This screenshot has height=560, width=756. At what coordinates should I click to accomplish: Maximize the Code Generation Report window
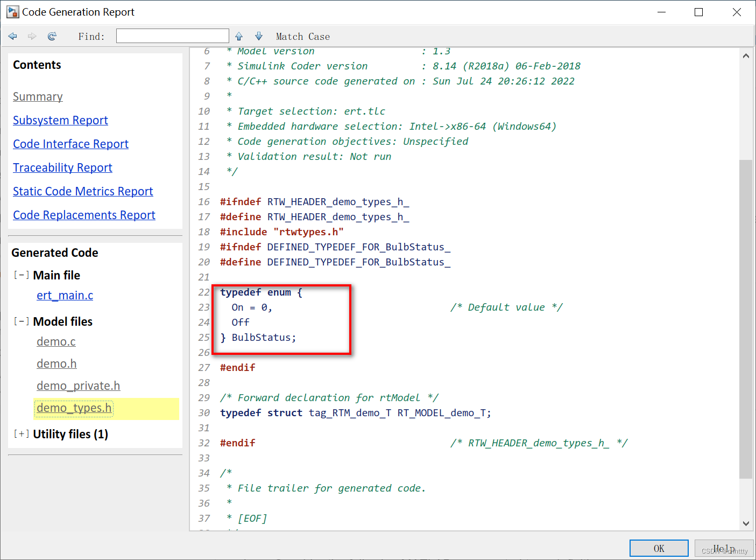point(698,12)
